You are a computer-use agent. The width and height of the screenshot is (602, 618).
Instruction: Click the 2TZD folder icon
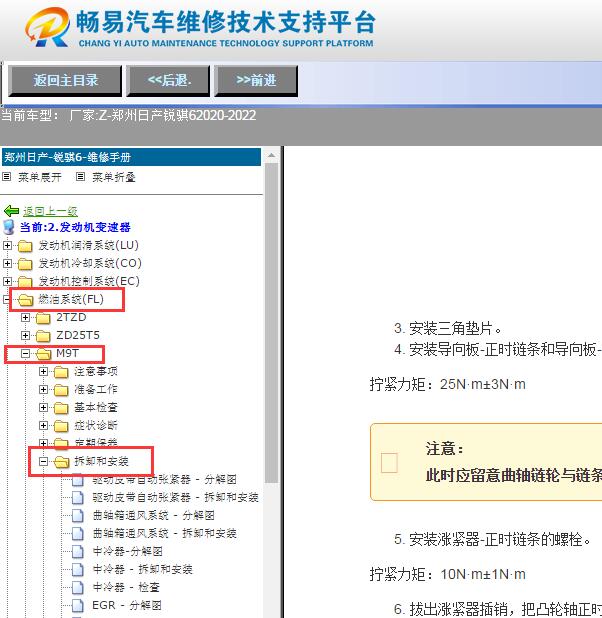tap(43, 318)
